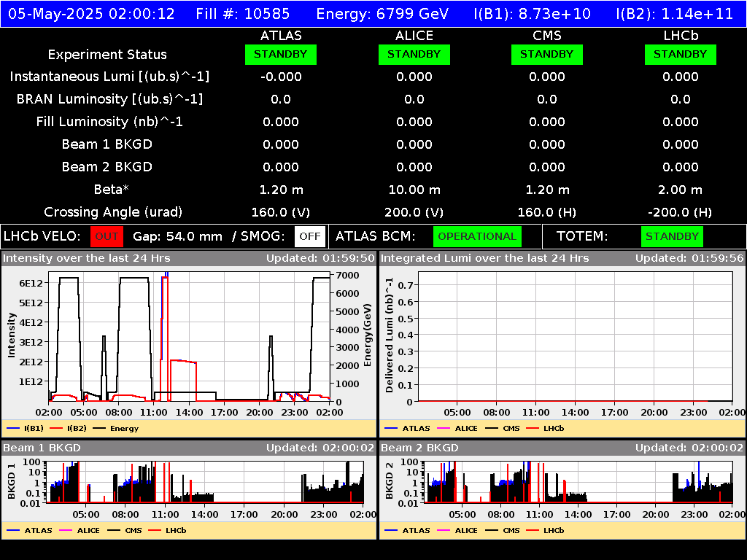Click the Energy: 6799 GeV readout
This screenshot has height=560, width=747.
coord(382,14)
